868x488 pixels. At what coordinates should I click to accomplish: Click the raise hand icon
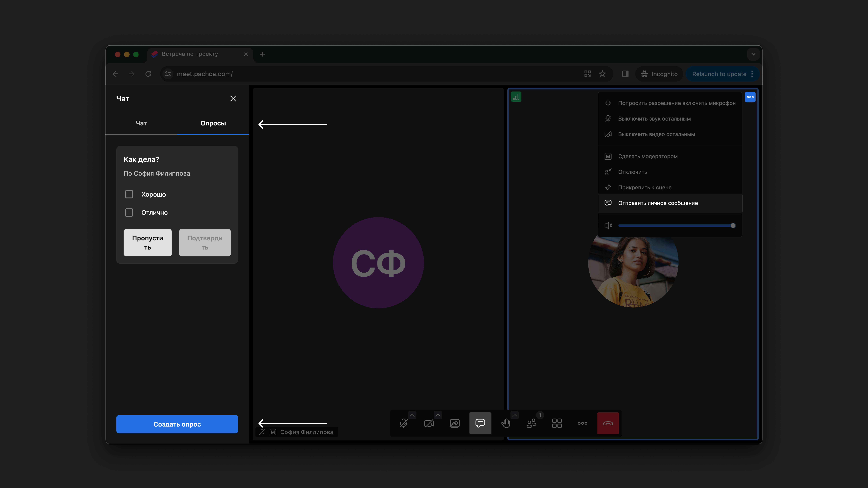[x=506, y=423]
